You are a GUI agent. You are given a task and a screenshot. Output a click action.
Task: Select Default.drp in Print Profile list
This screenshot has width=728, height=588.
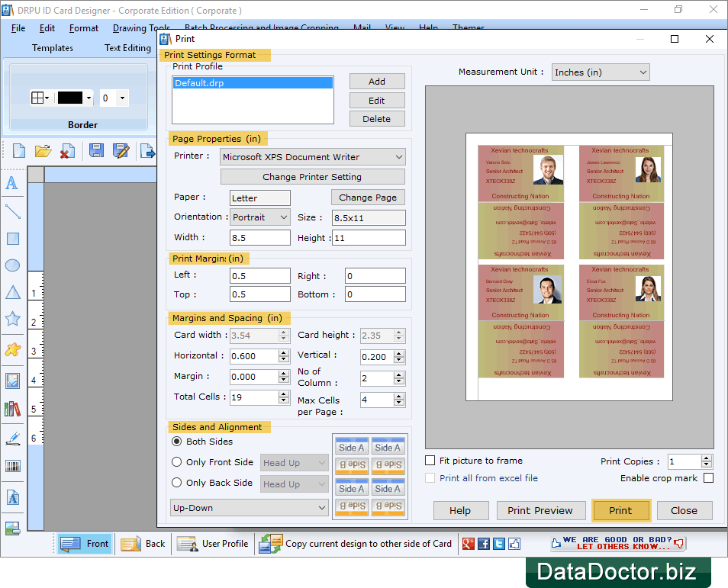[253, 83]
